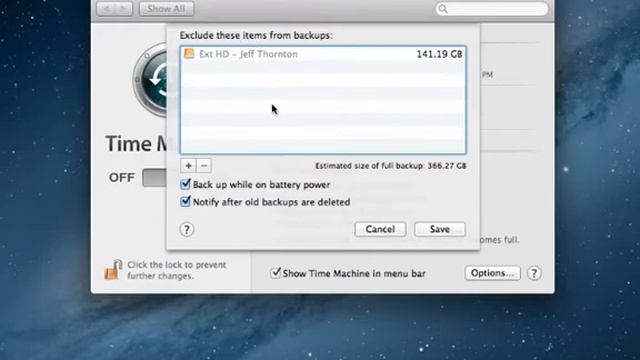Click the Save button
This screenshot has height=360, width=640.
tap(440, 229)
